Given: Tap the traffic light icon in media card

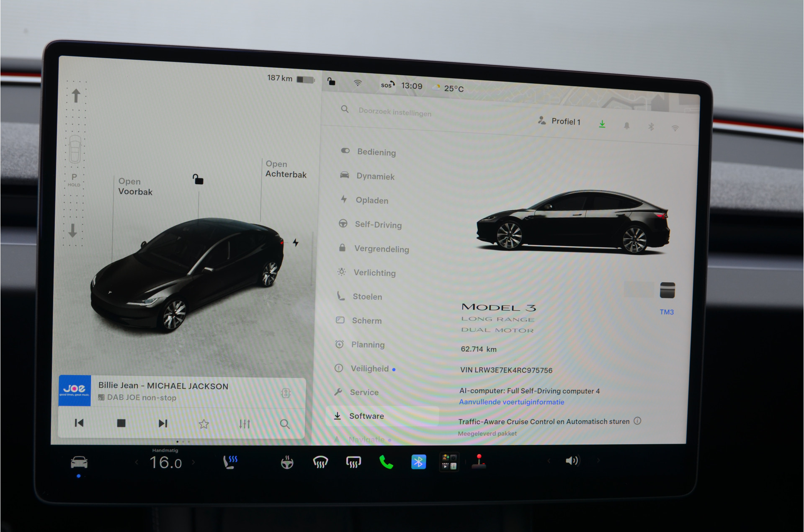Looking at the screenshot, I should pyautogui.click(x=286, y=393).
